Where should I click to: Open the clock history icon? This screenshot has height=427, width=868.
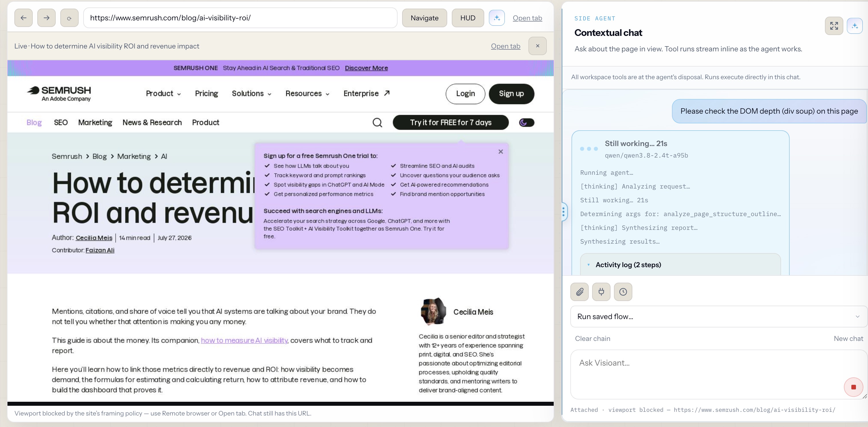coord(623,292)
